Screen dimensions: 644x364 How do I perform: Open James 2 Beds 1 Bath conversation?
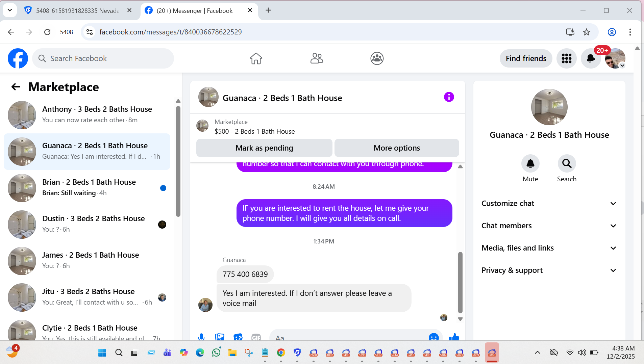coord(87,261)
